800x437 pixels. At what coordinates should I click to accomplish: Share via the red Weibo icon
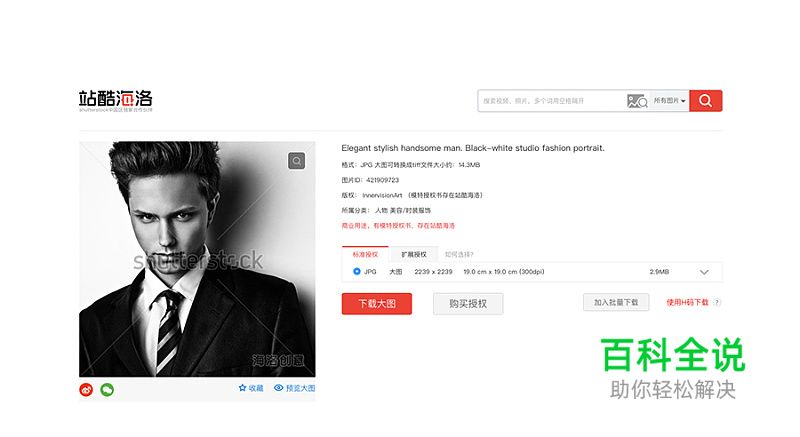(x=86, y=390)
